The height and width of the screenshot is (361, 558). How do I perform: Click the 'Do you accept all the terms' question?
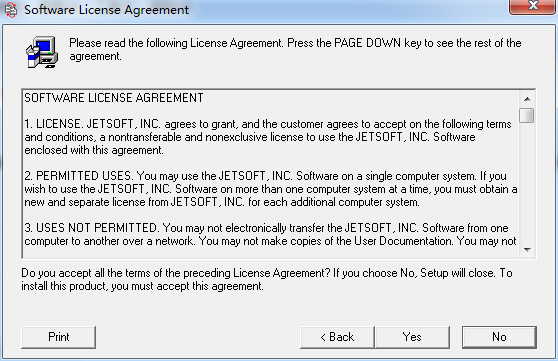[173, 273]
